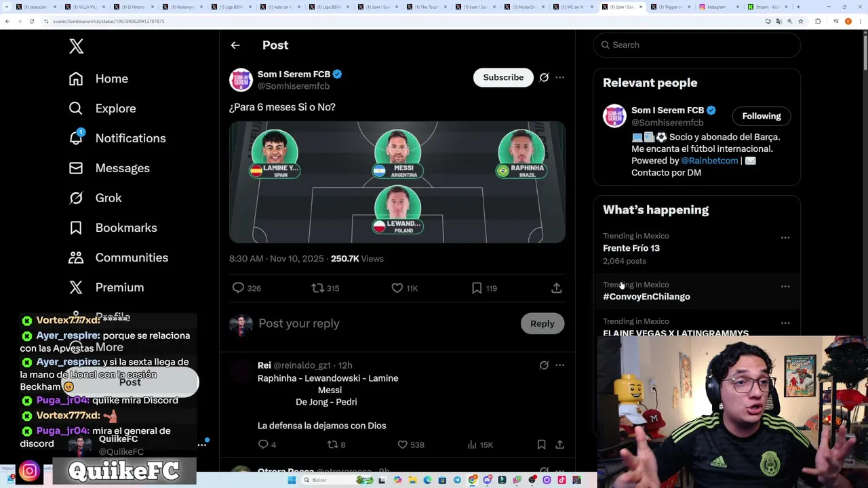Click Grok icon on Rei's reply
868x488 pixels.
pyautogui.click(x=544, y=365)
